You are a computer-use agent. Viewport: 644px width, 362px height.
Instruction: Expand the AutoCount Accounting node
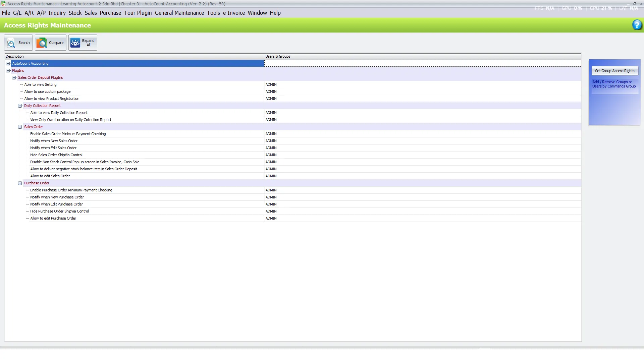(x=8, y=63)
